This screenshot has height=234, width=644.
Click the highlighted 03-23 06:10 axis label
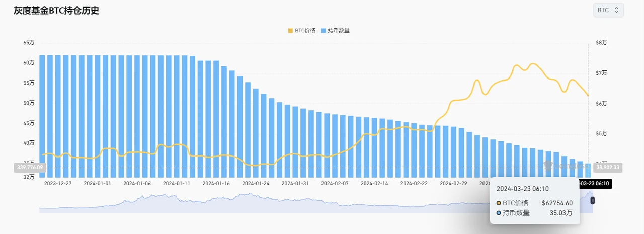pos(601,183)
